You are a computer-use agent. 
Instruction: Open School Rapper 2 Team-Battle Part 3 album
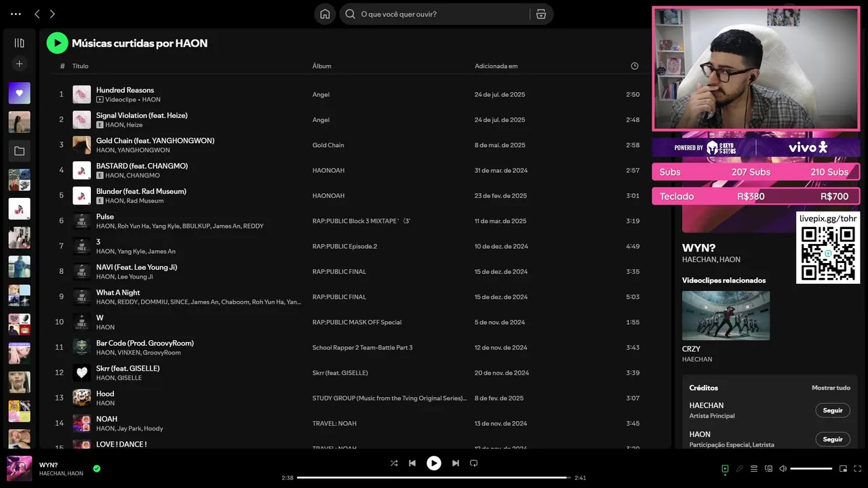point(362,348)
